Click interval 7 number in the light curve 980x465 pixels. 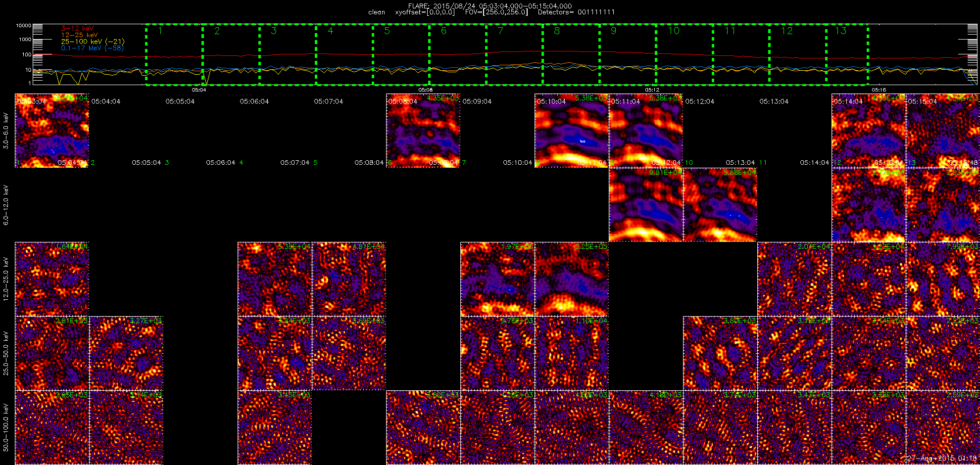[x=500, y=31]
